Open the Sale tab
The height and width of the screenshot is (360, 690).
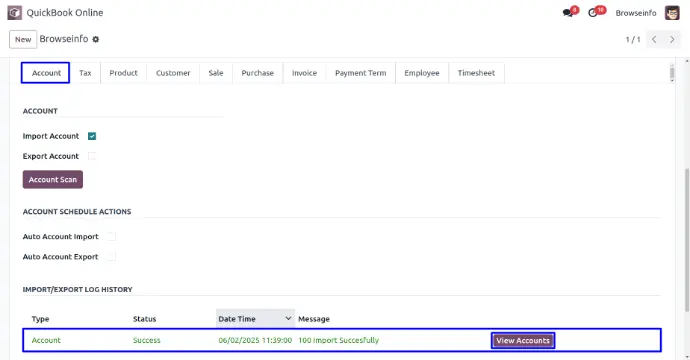[x=216, y=73]
